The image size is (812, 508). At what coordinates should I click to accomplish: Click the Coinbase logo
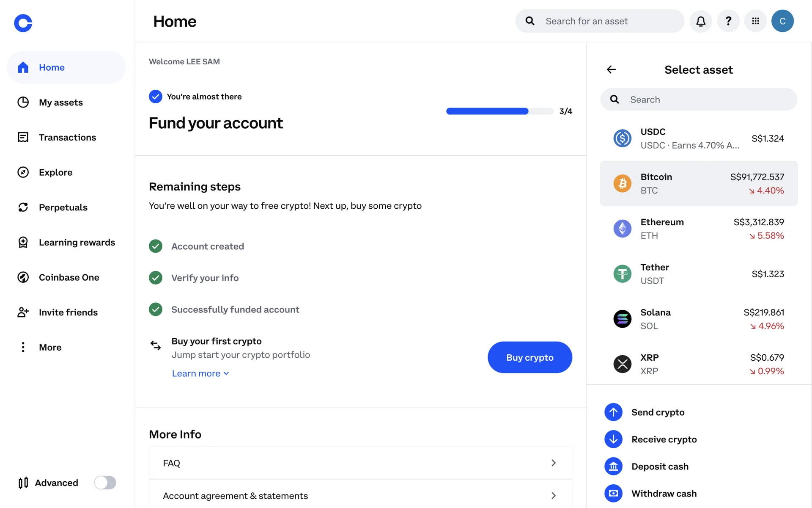pos(23,23)
